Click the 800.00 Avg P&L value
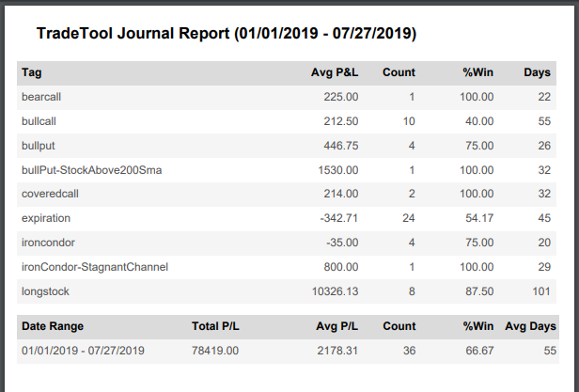This screenshot has width=579, height=392. 341,267
